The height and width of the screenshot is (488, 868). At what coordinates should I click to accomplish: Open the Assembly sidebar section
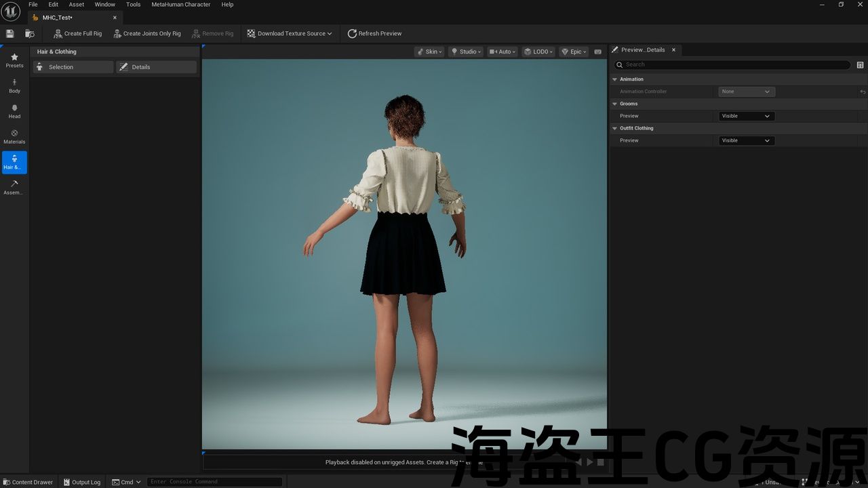14,187
